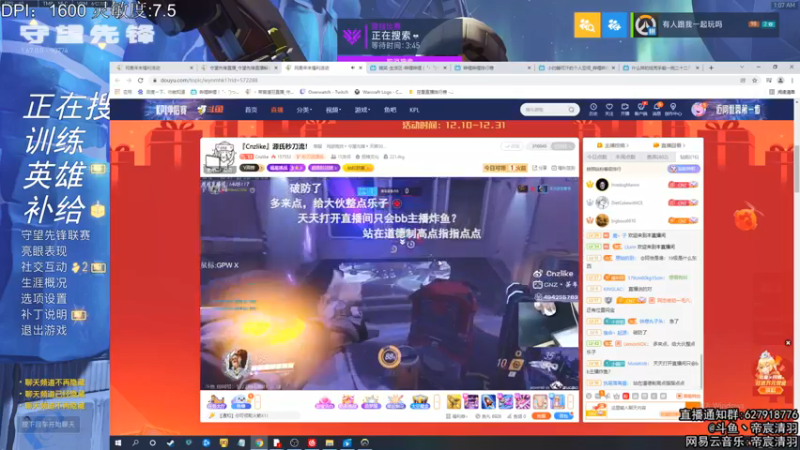Go to 直播 in Douyu navigation
Image resolution: width=800 pixels, height=450 pixels.
tap(277, 110)
